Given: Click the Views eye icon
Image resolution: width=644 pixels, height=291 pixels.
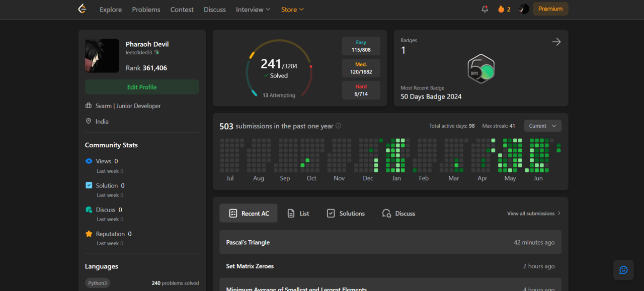Looking at the screenshot, I should 89,161.
